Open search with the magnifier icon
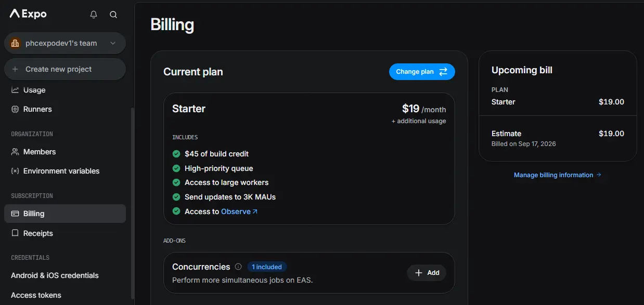This screenshot has width=644, height=305. (113, 15)
